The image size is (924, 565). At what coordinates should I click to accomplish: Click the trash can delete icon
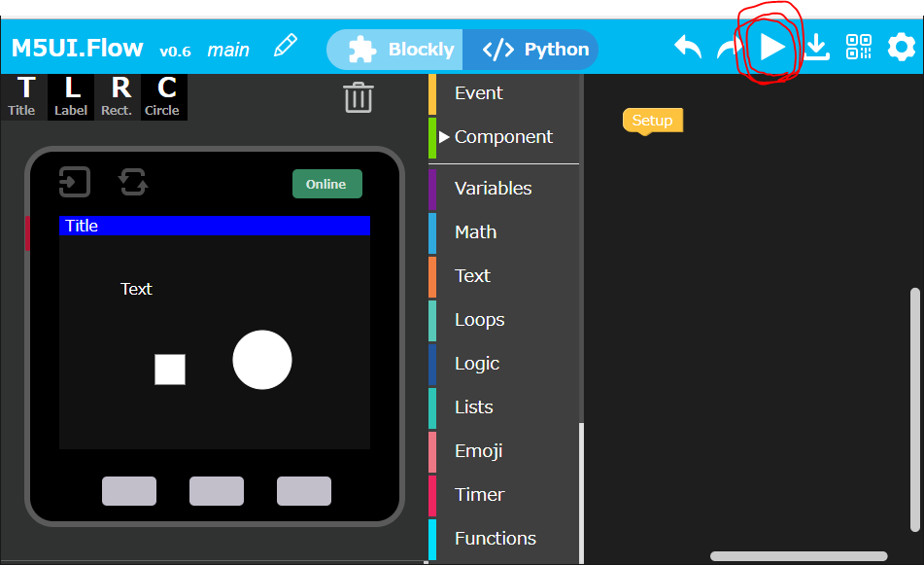pos(359,97)
